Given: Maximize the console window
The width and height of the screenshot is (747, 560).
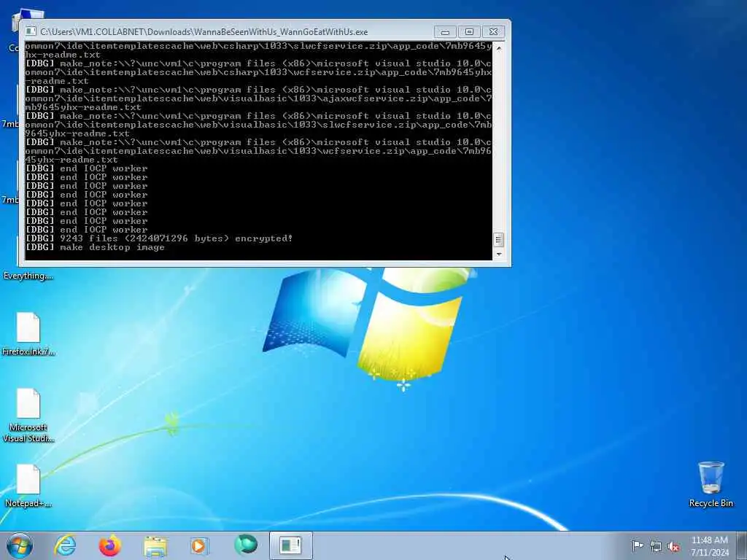Looking at the screenshot, I should point(469,32).
